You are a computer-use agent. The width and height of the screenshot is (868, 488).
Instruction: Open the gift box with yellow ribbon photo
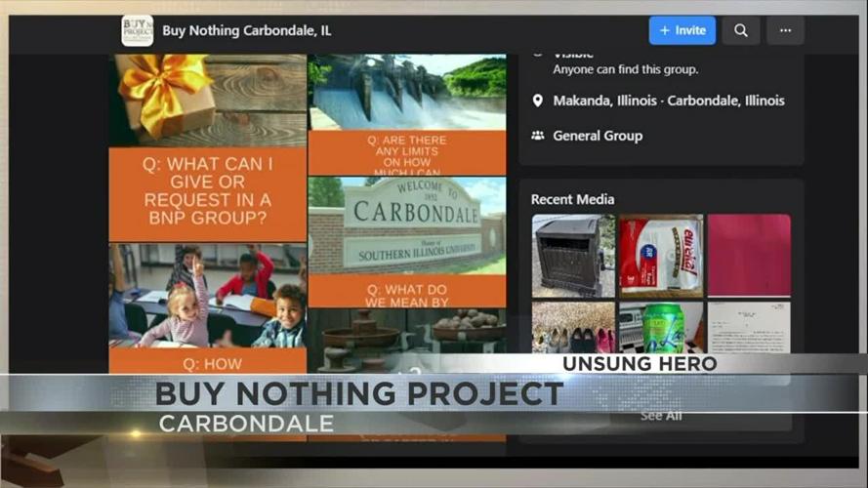208,101
